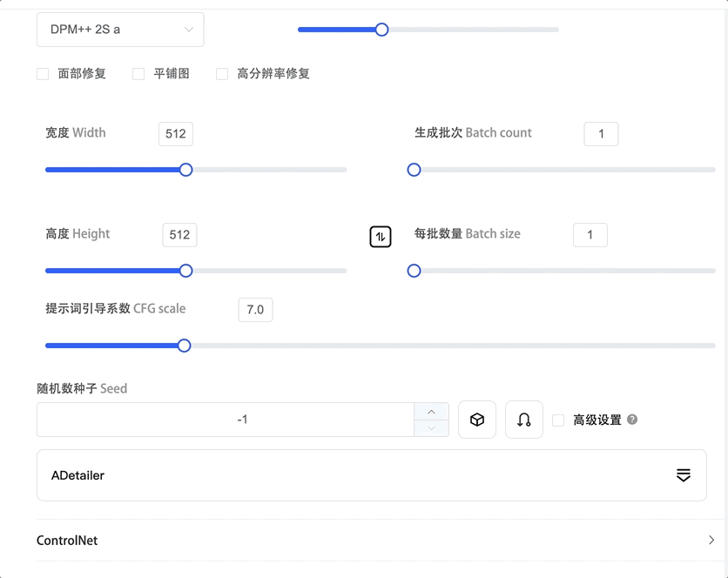Click the dice icon to randomize seed
728x578 pixels.
tap(477, 420)
